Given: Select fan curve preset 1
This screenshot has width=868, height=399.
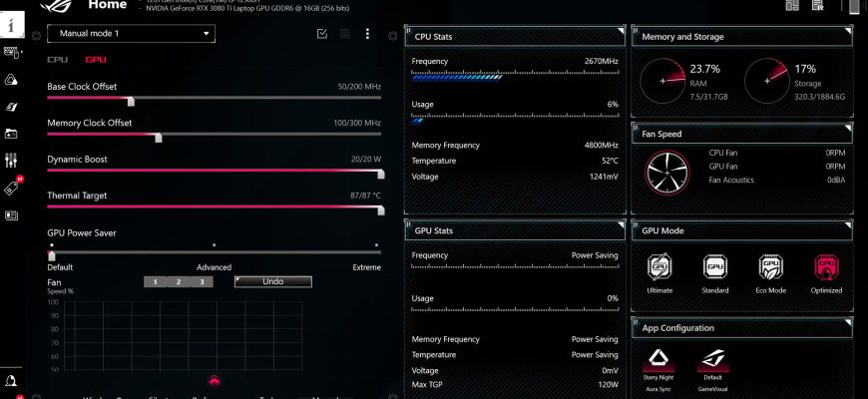Looking at the screenshot, I should (155, 282).
